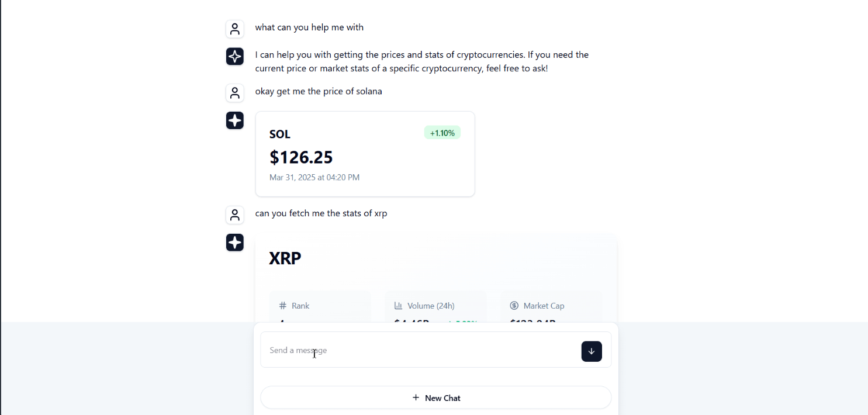Click the assistant icon next to the XRP card
The height and width of the screenshot is (415, 868).
tap(235, 243)
